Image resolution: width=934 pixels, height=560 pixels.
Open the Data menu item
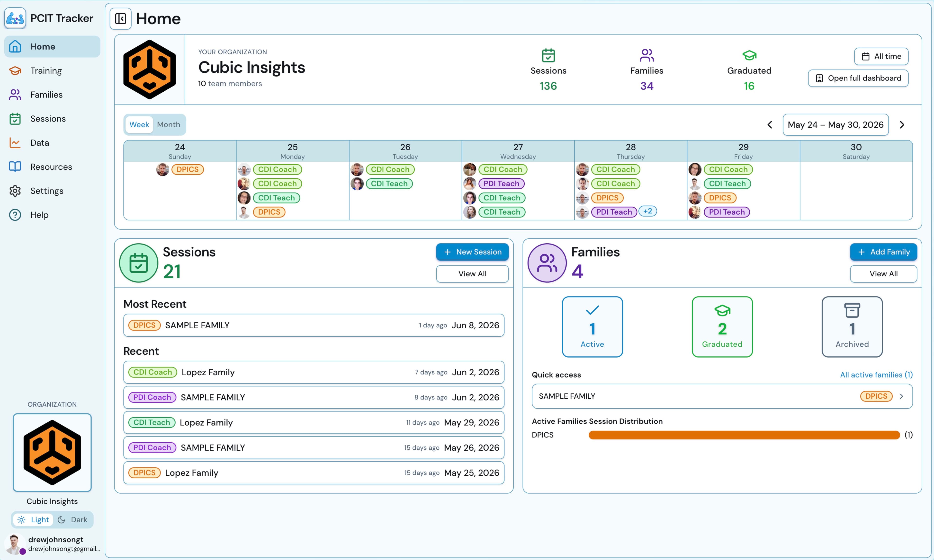click(x=52, y=143)
